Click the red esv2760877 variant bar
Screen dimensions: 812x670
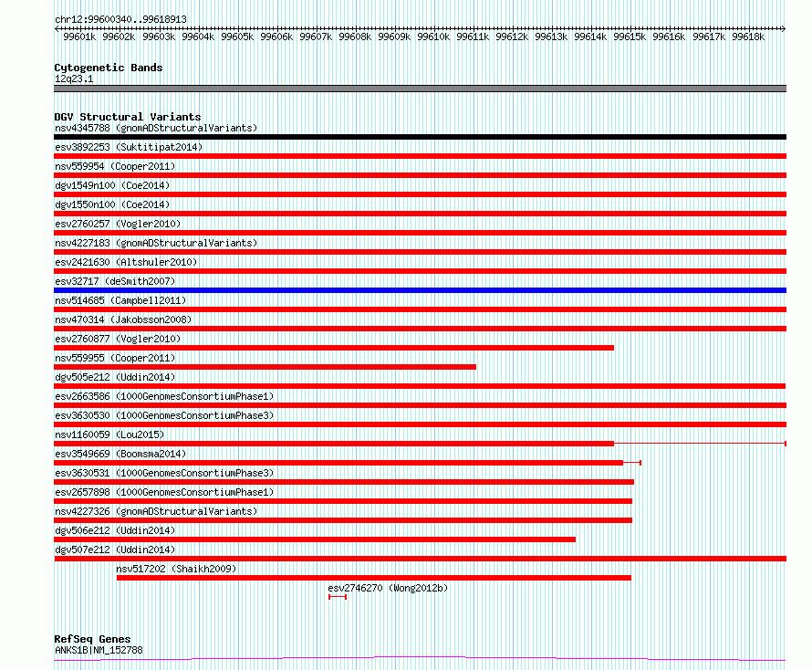pos(334,348)
